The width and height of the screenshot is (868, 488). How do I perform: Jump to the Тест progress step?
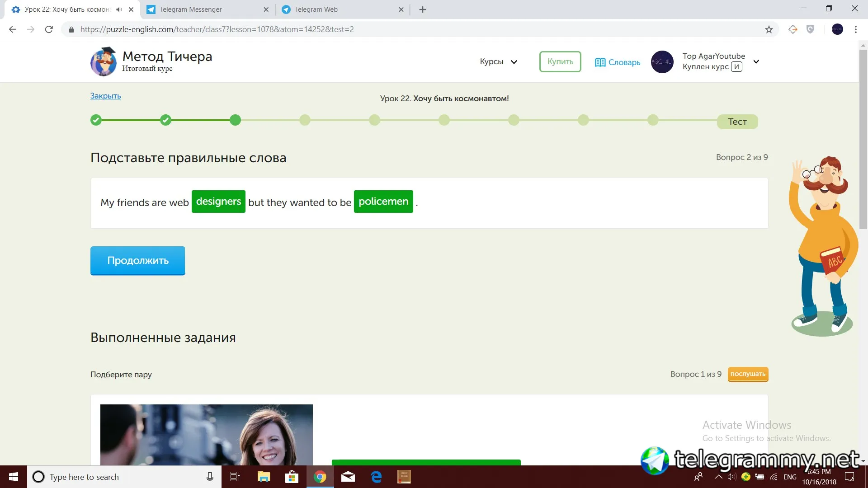tap(737, 122)
